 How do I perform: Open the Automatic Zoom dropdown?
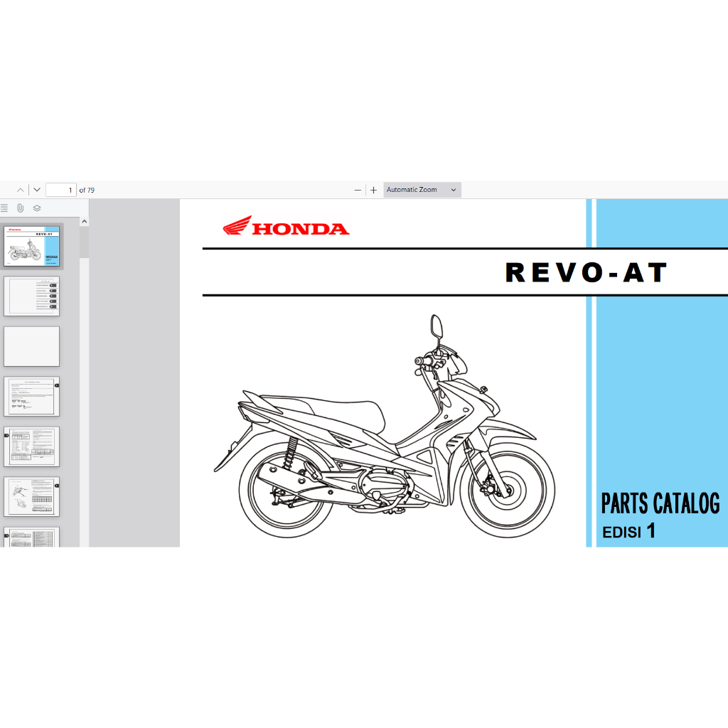[422, 190]
